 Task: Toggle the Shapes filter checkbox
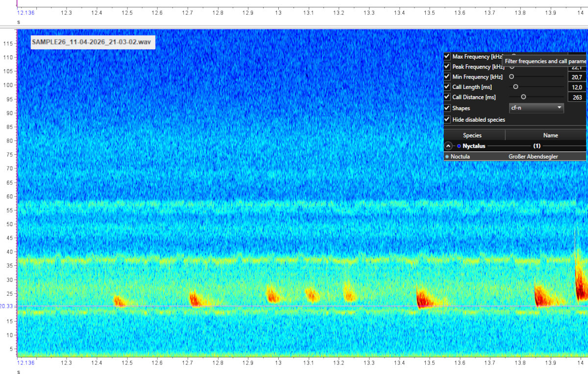pyautogui.click(x=447, y=108)
